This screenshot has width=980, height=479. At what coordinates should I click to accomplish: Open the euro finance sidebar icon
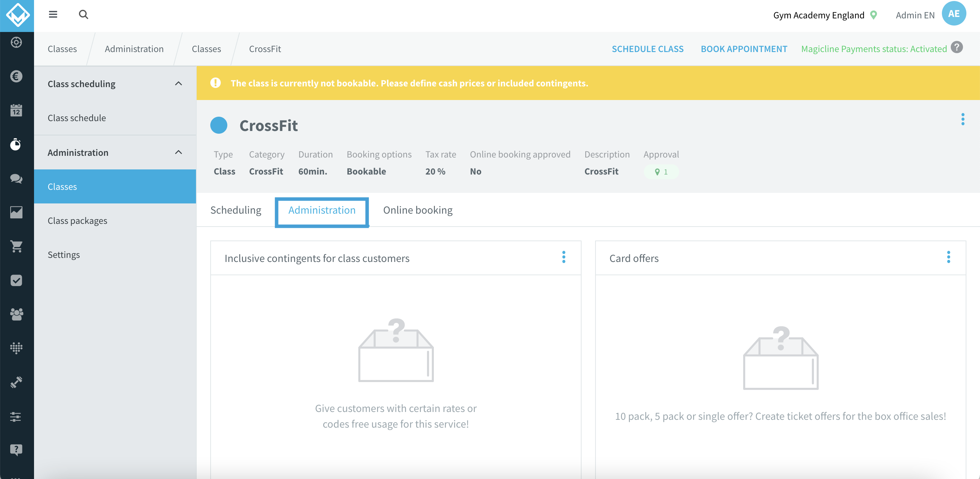(16, 76)
